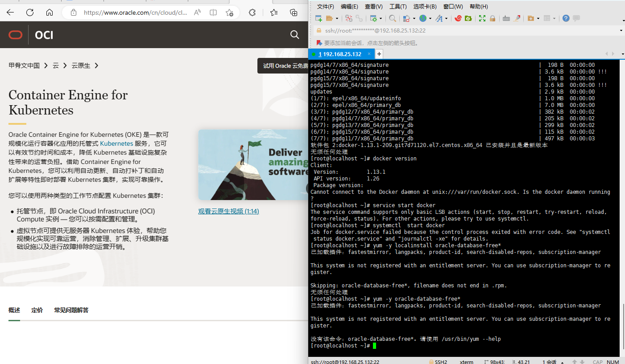Image resolution: width=625 pixels, height=364 pixels.
Task: Open the Edge extensions puzzle icon
Action: click(252, 12)
